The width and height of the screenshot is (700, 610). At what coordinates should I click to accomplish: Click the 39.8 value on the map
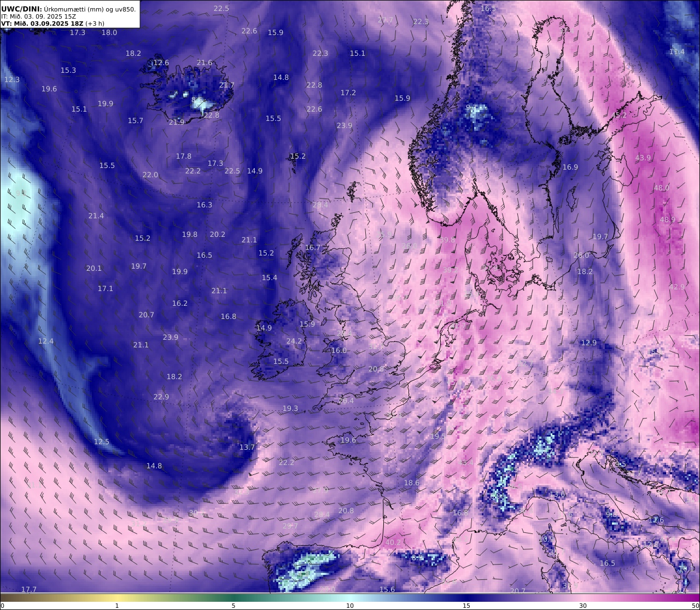447,240
